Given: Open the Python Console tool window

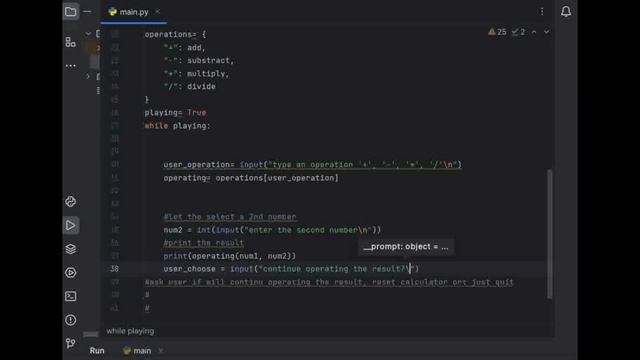Looking at the screenshot, I should 71,202.
